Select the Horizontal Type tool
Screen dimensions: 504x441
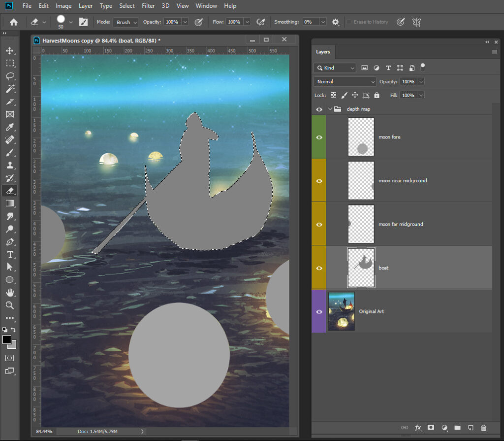coord(9,254)
